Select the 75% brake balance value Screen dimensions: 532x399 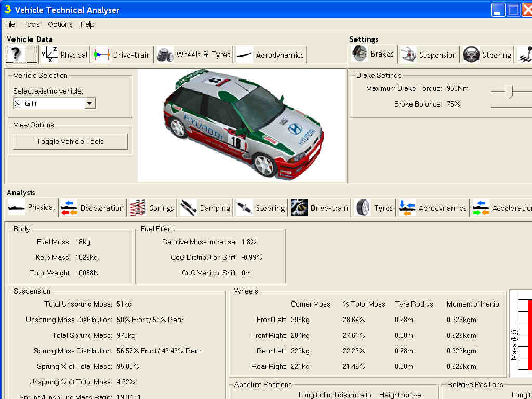pyautogui.click(x=453, y=104)
